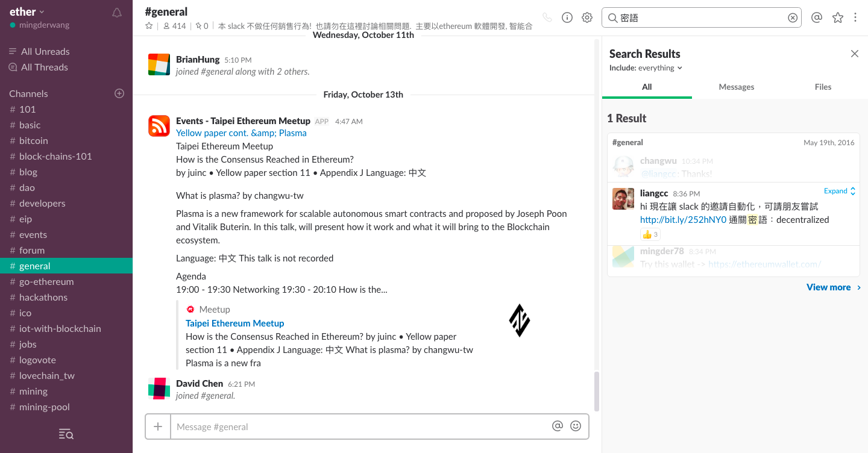The height and width of the screenshot is (453, 868).
Task: Click David Chen's avatar
Action: click(x=159, y=389)
